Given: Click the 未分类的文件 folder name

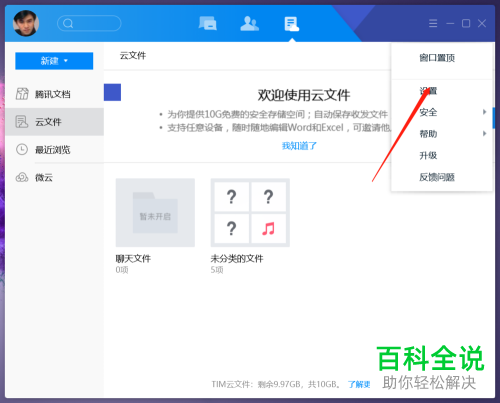Looking at the screenshot, I should (x=237, y=258).
